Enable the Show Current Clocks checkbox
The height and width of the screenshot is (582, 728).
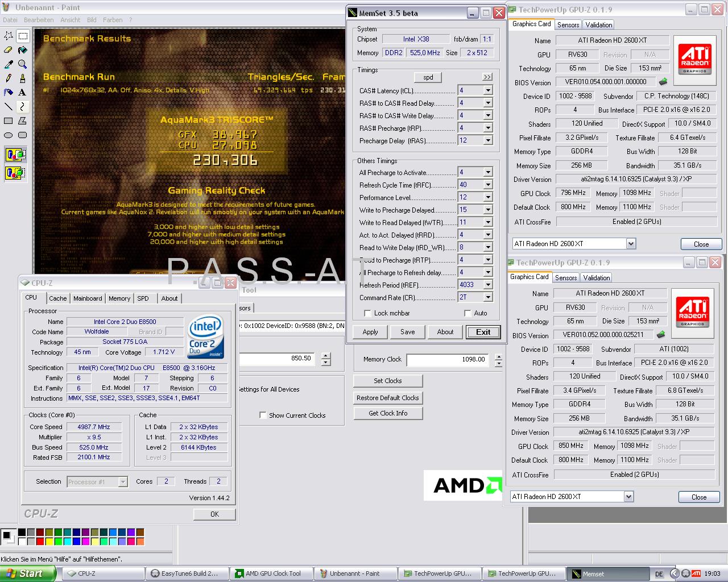(263, 415)
